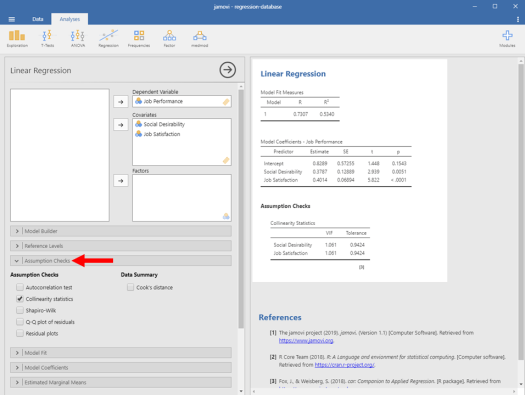Click the options panel vertical scrollbar
The height and width of the screenshot is (395, 525).
(x=241, y=208)
